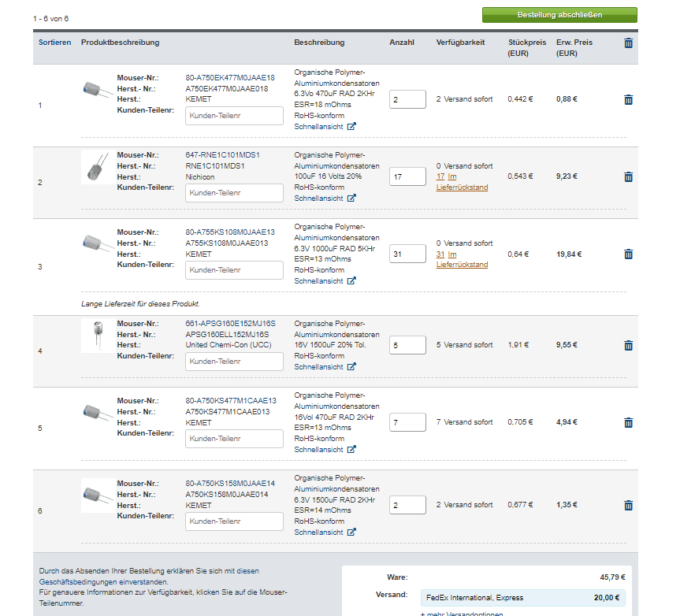This screenshot has width=680, height=616.
Task: Remove the Nichicon RNE1C101MDS1 item via trash icon
Action: click(x=628, y=177)
